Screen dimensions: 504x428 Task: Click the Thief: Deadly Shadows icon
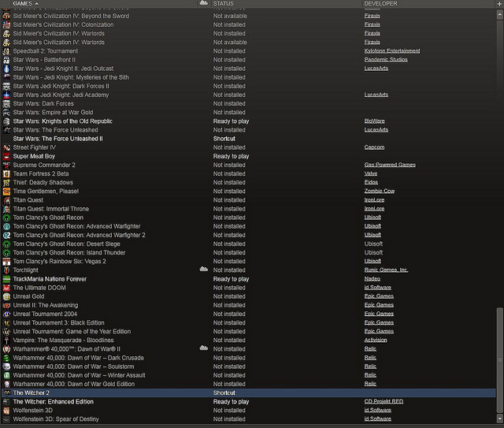click(x=6, y=182)
